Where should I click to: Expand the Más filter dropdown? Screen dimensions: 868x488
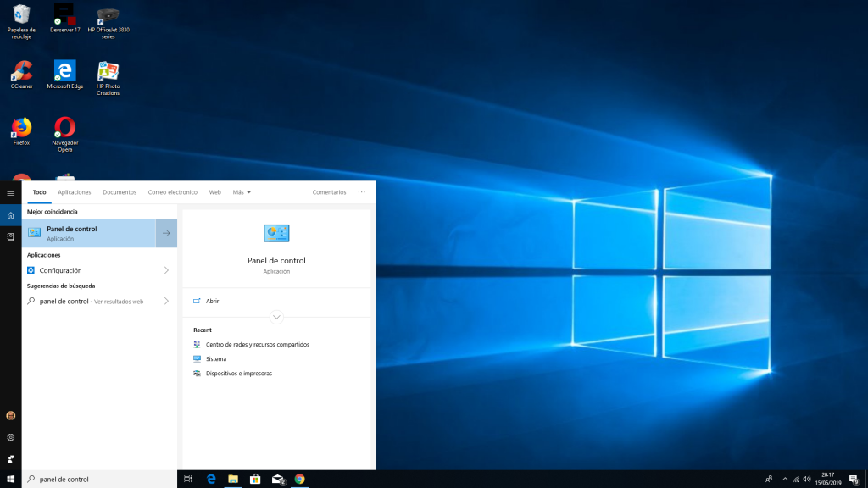[242, 192]
